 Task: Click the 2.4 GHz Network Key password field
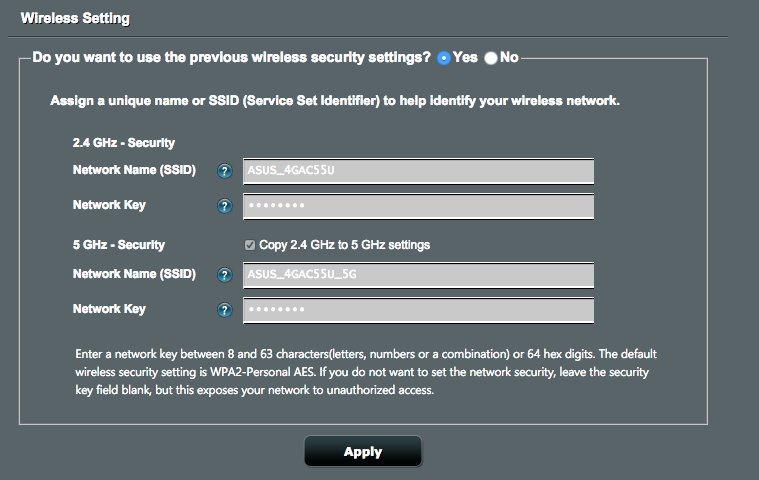(418, 206)
